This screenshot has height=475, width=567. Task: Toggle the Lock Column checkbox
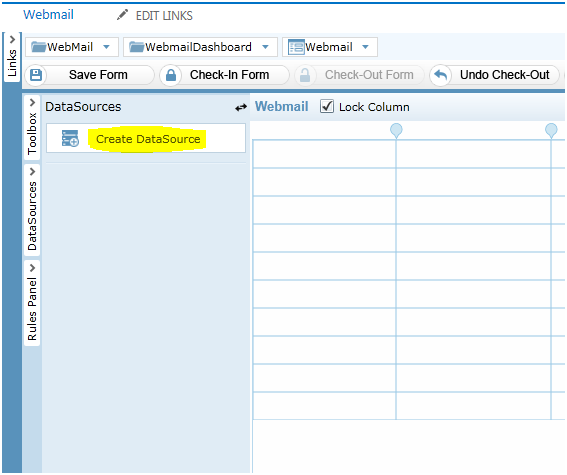(327, 107)
